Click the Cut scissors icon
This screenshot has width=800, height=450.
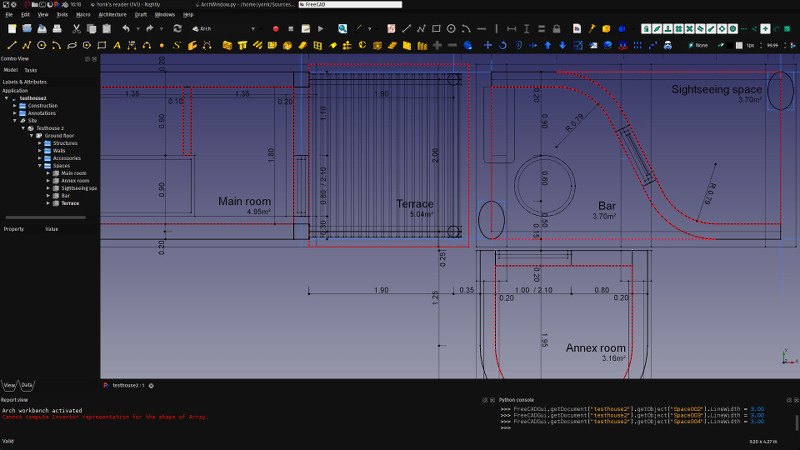pyautogui.click(x=77, y=29)
